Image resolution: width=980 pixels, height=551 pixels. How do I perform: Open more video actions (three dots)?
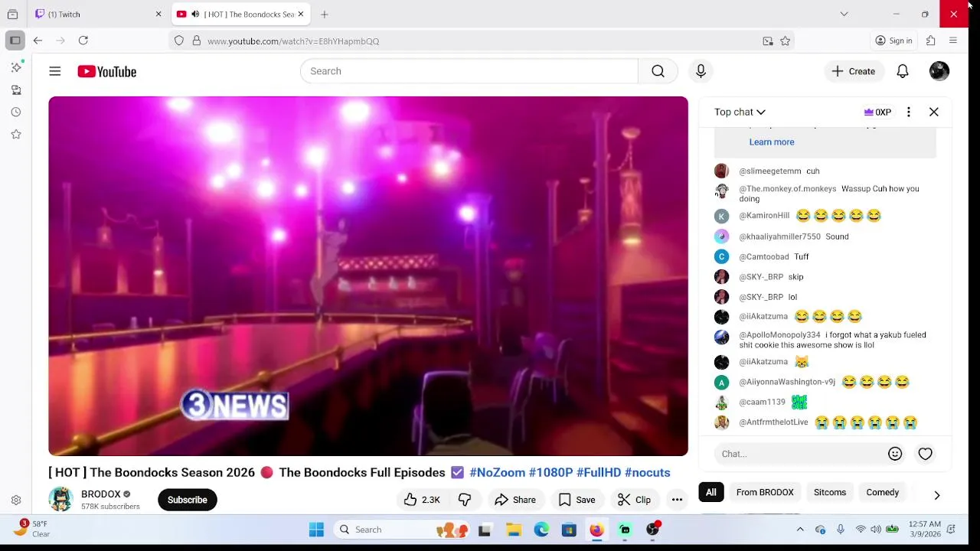(x=677, y=500)
